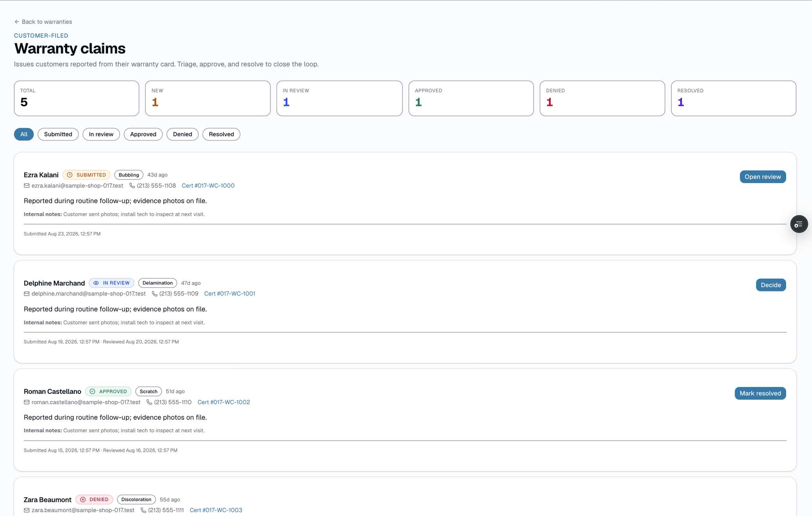Click the phone icon beside (213) 555-1108
This screenshot has height=516, width=812.
(x=132, y=186)
